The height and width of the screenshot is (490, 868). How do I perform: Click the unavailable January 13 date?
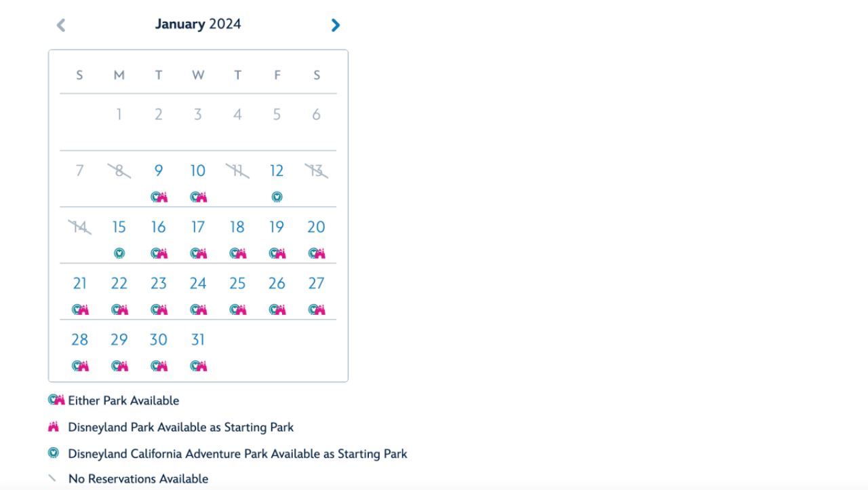(x=317, y=171)
